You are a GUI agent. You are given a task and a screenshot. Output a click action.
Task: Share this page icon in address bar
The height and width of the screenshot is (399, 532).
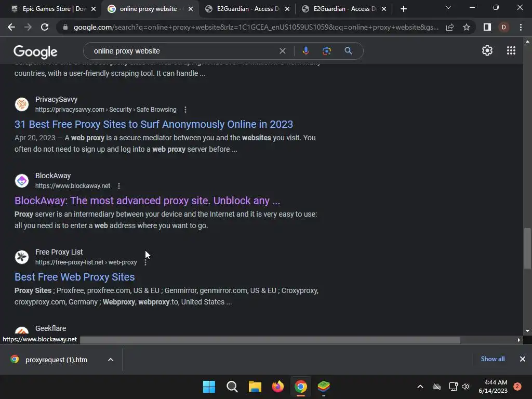coord(450,27)
